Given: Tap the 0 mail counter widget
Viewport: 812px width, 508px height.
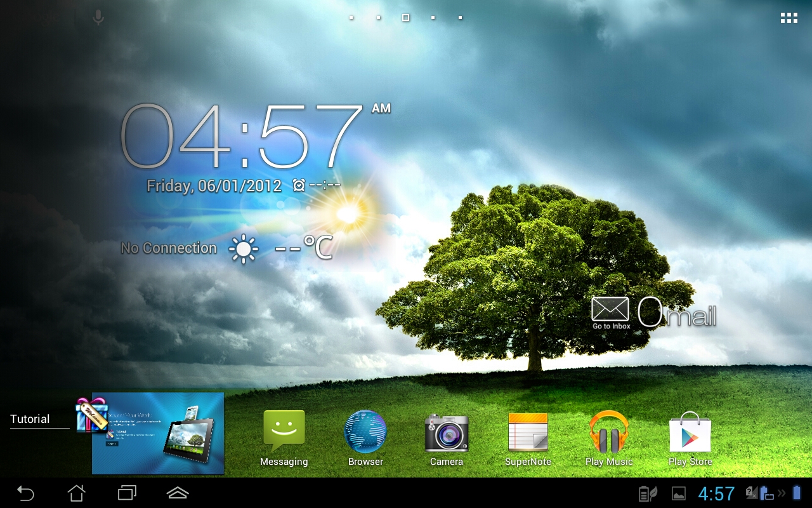Looking at the screenshot, I should [677, 312].
